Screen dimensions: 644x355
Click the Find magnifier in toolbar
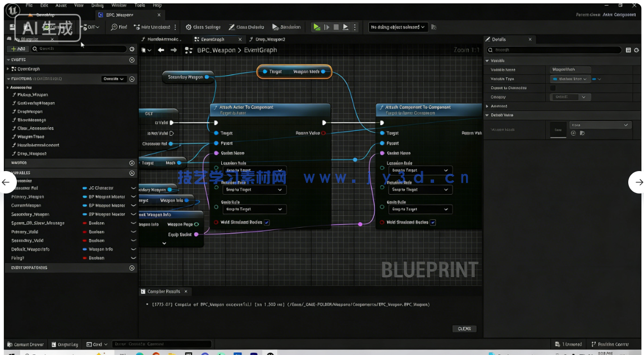118,27
